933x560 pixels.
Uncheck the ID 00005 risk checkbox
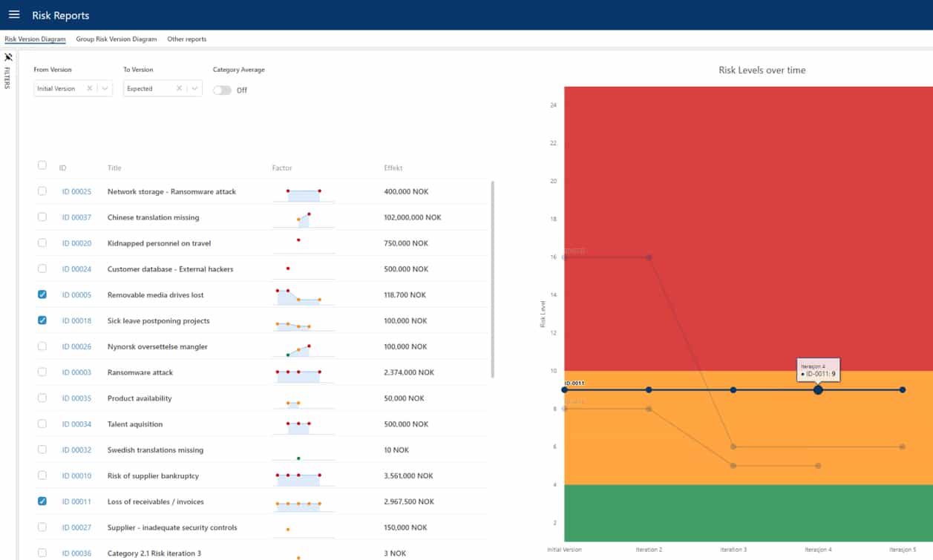click(x=42, y=294)
